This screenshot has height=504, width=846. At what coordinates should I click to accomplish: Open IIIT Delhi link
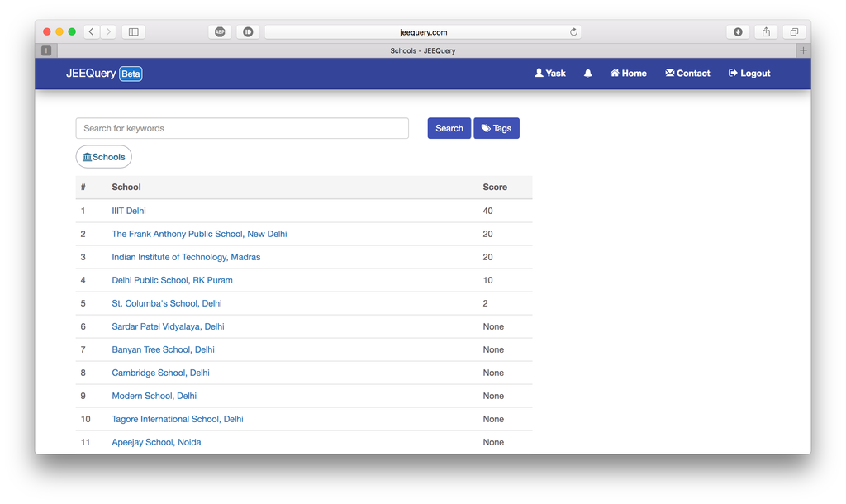[x=128, y=211]
